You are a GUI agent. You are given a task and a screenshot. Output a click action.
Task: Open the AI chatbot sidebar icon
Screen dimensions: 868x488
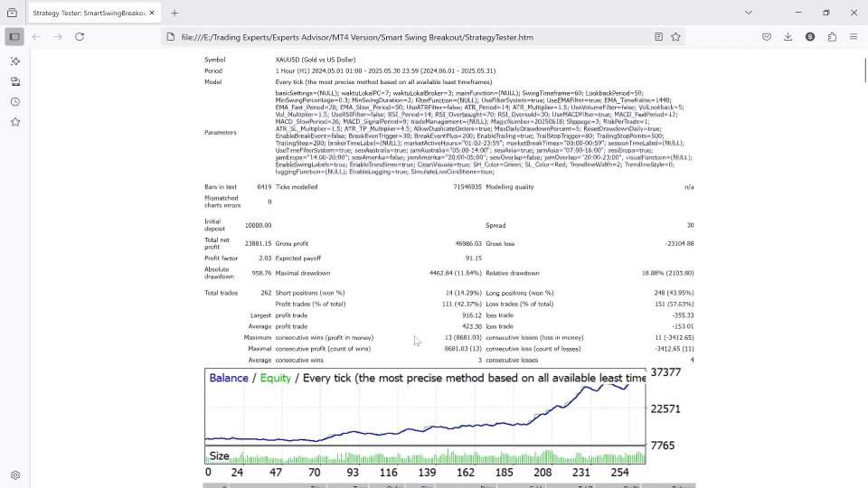point(15,61)
